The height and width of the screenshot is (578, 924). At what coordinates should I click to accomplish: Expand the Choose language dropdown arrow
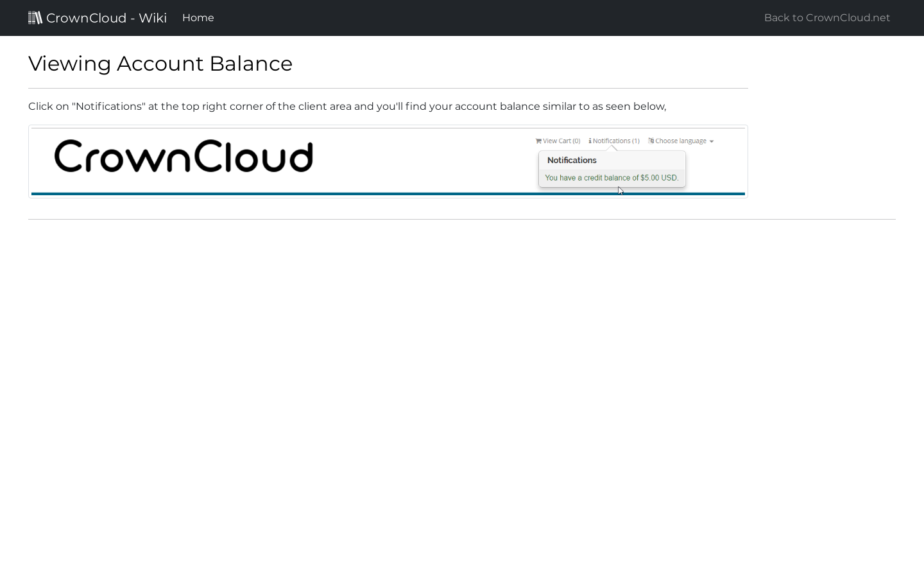pos(712,141)
